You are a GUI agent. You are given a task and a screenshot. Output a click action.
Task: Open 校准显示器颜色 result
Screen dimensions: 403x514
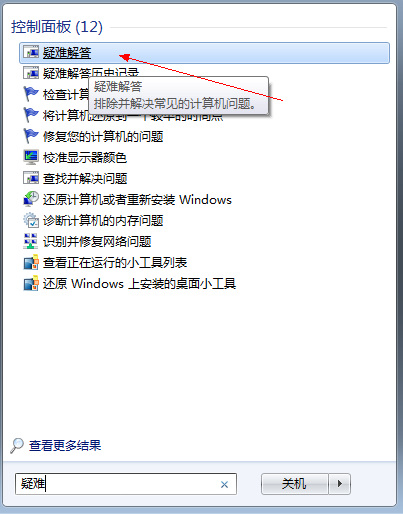tap(85, 157)
